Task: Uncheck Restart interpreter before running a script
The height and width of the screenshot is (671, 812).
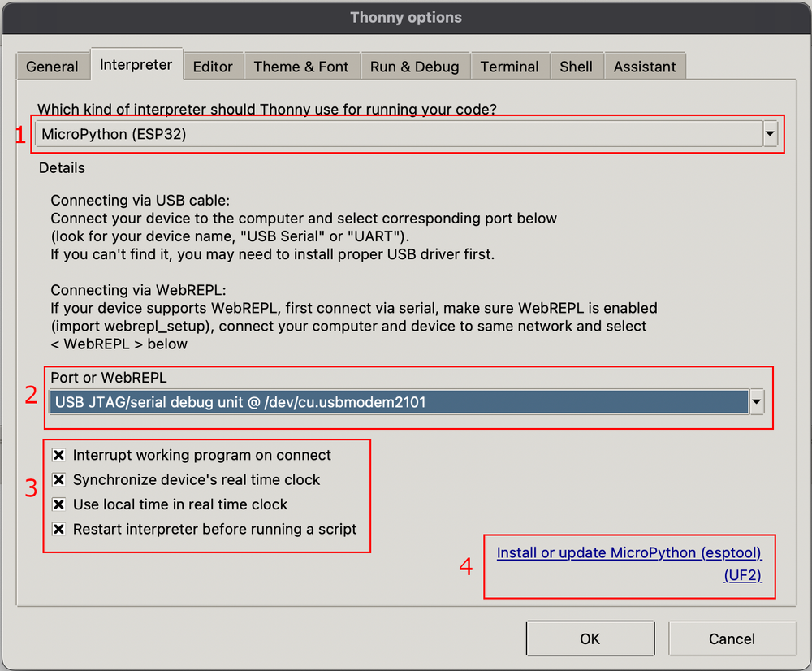Action: click(x=58, y=529)
